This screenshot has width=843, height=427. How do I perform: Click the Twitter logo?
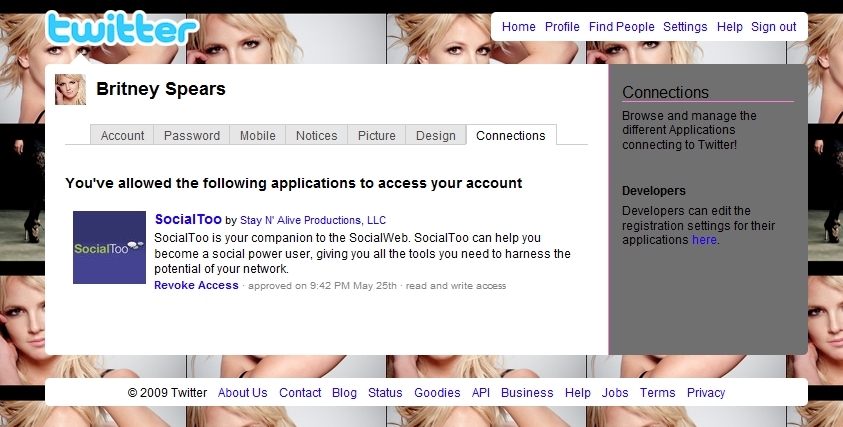(122, 28)
